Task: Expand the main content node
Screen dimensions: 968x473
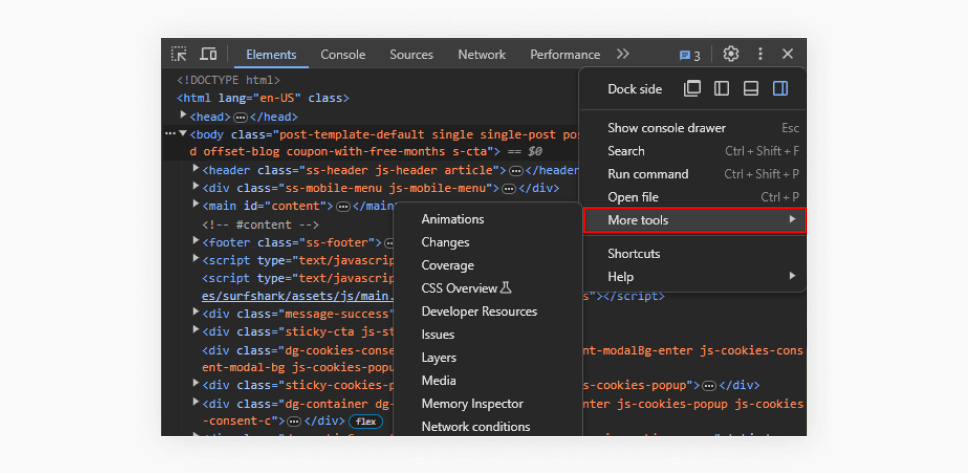Action: [196, 204]
